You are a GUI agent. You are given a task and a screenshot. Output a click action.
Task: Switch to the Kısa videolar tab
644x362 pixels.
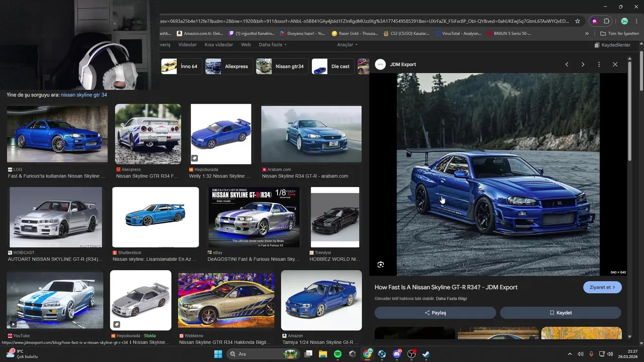click(219, 45)
